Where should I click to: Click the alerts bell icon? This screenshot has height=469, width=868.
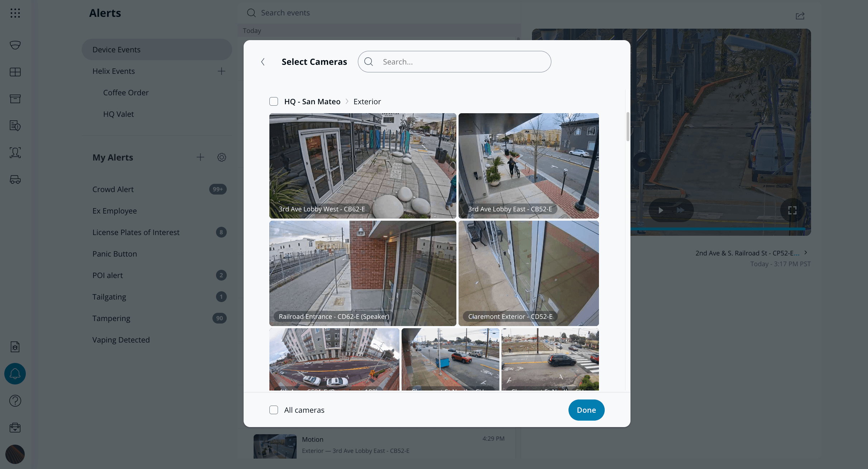(15, 374)
